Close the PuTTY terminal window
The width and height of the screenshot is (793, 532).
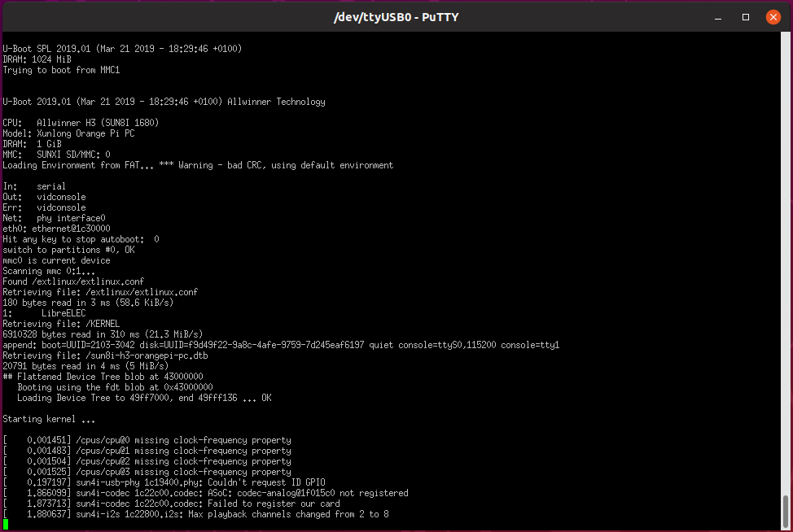pos(770,17)
